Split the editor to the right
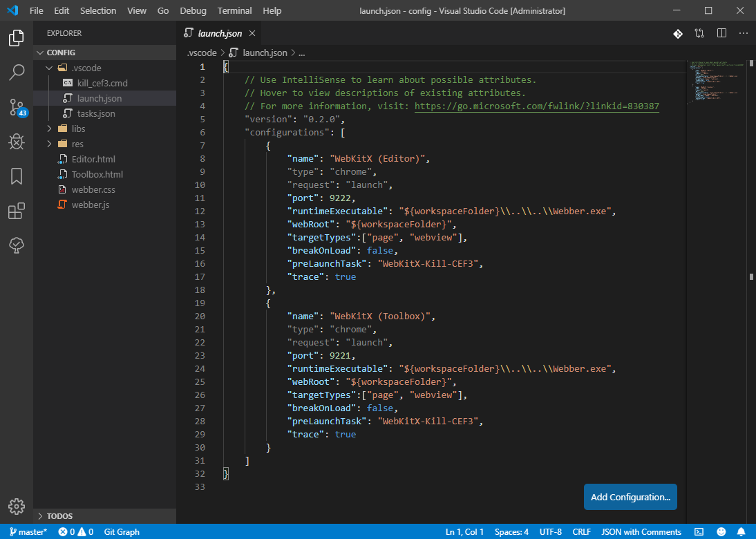The height and width of the screenshot is (539, 756). pos(721,33)
